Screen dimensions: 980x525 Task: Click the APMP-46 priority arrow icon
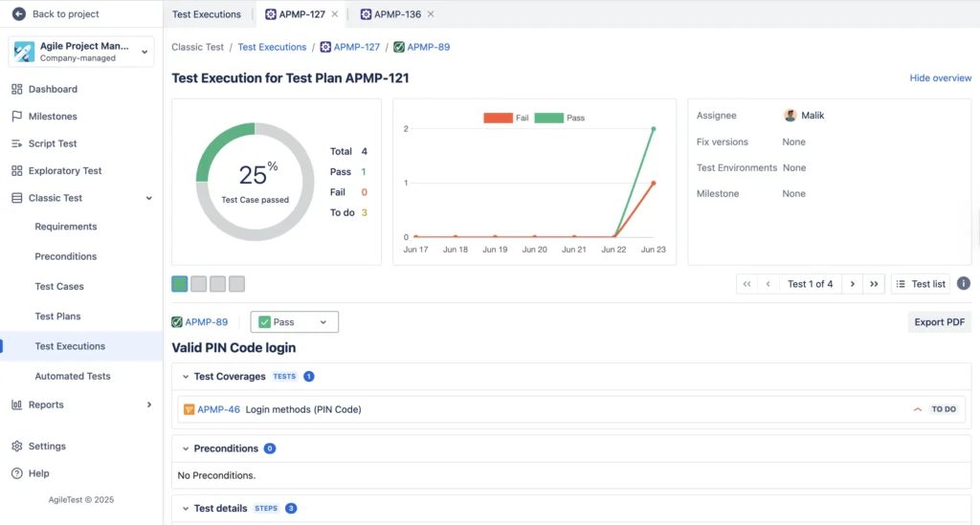pos(918,409)
